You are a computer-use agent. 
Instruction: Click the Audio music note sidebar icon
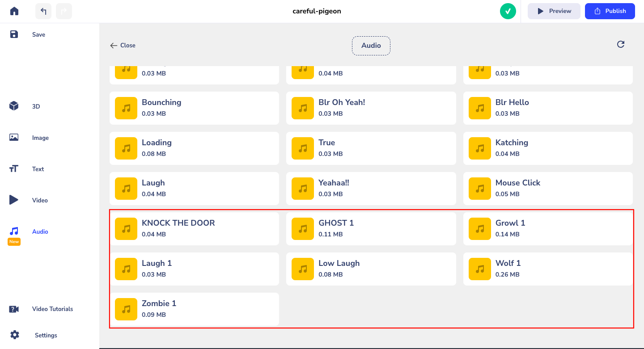(x=14, y=231)
